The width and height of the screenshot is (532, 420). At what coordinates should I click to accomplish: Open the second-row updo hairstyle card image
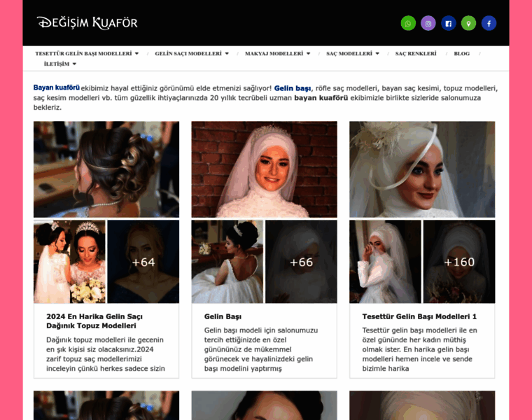pos(106,405)
